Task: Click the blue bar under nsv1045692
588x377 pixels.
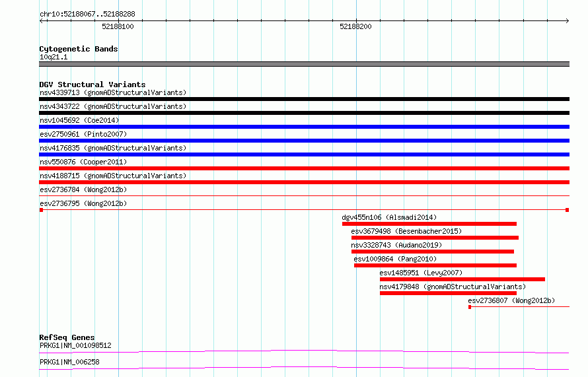Action: point(304,127)
